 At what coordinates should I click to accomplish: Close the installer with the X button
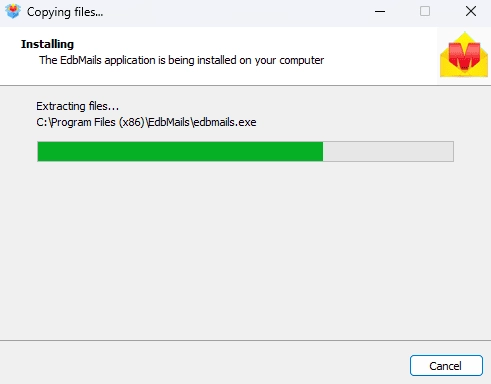click(471, 12)
